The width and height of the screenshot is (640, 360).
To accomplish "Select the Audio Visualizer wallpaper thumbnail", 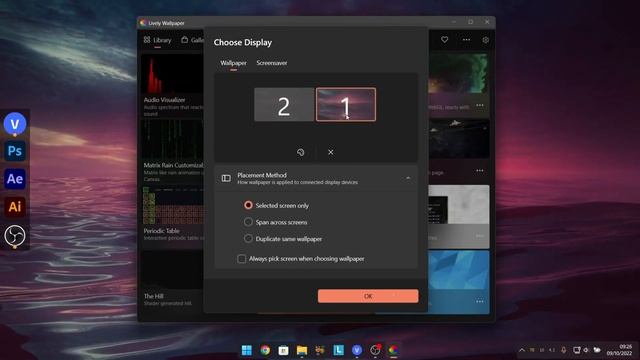I will 172,74.
